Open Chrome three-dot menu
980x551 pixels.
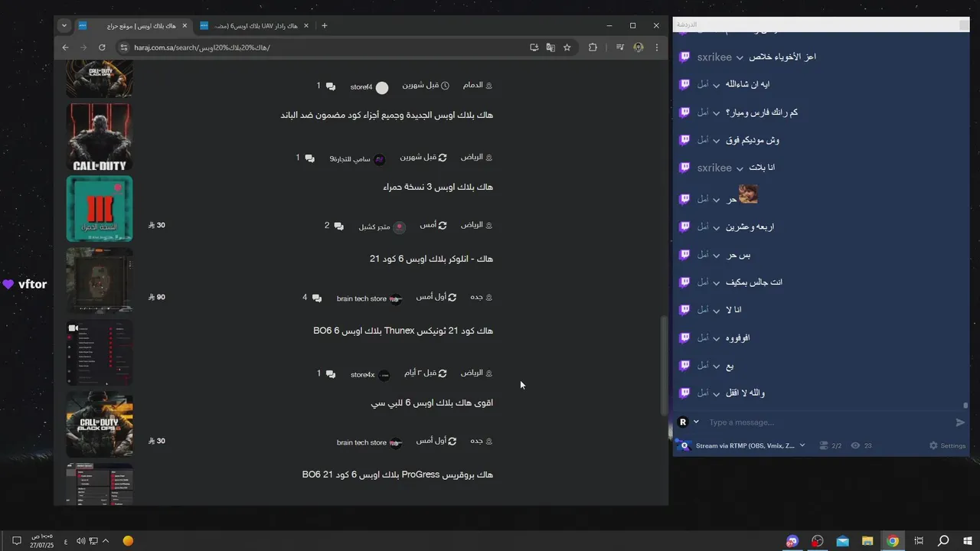tap(656, 47)
